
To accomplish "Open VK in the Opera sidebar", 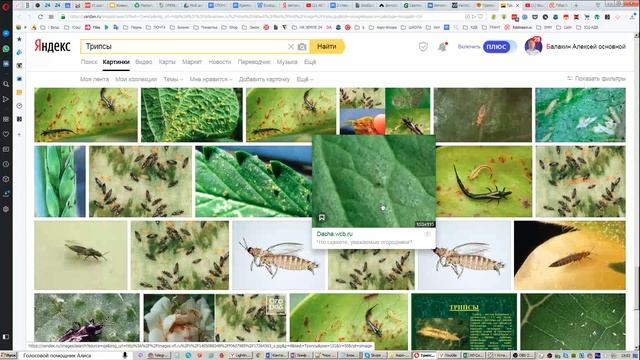I will (x=6, y=64).
